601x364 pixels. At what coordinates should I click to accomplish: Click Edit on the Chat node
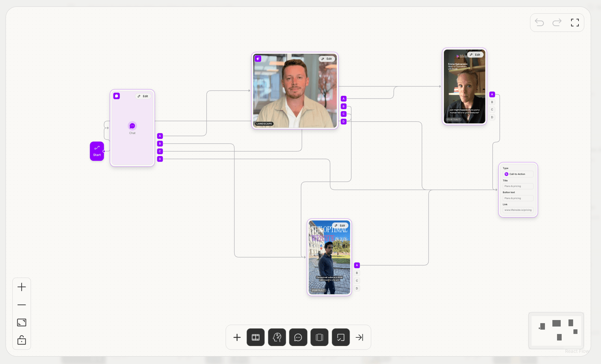coord(143,96)
